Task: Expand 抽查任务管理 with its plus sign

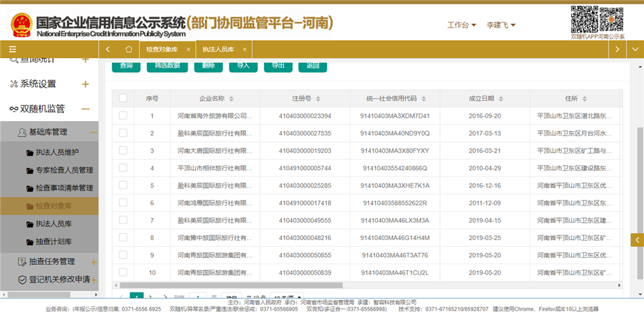Action: click(x=93, y=262)
